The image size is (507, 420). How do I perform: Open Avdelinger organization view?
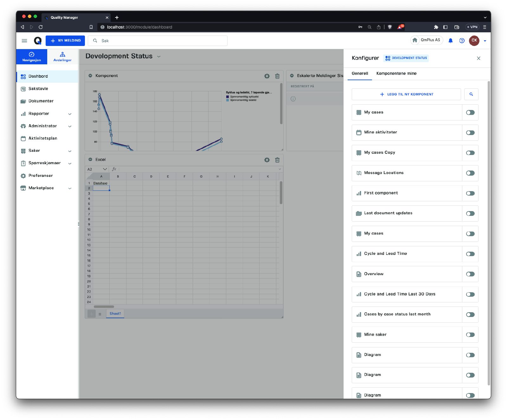tap(62, 57)
